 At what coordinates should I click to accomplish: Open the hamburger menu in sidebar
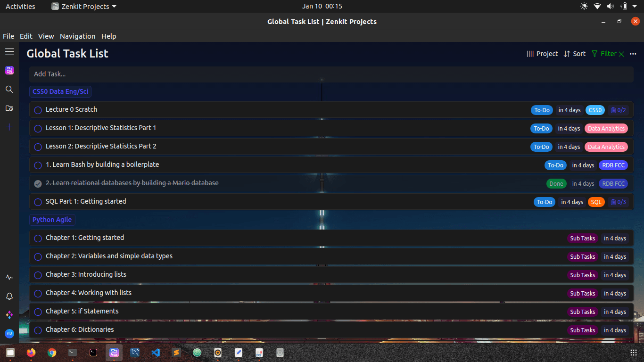9,51
